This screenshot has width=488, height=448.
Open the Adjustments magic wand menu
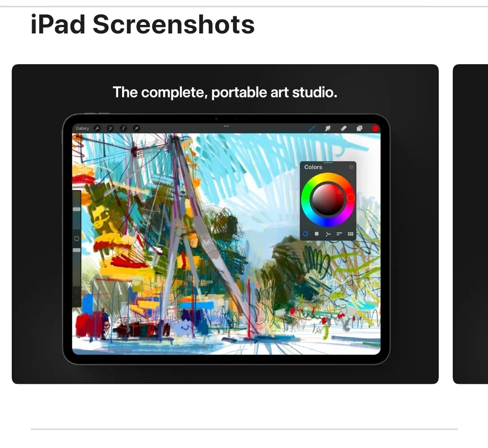click(110, 128)
